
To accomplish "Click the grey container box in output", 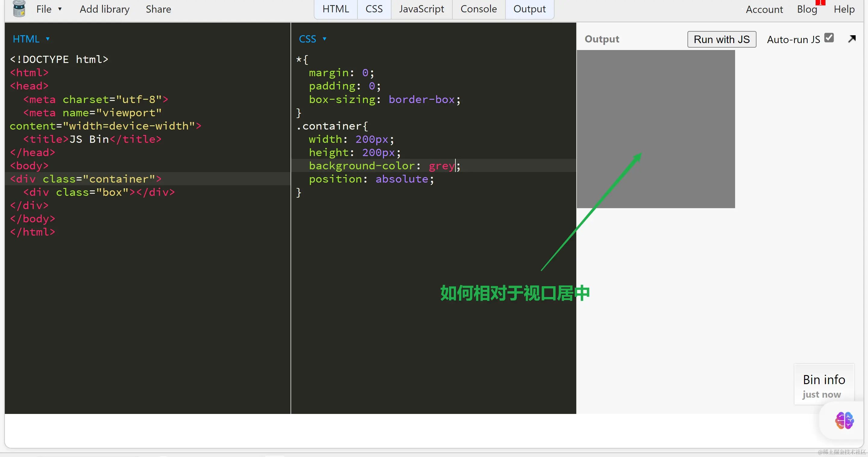I will pos(656,129).
